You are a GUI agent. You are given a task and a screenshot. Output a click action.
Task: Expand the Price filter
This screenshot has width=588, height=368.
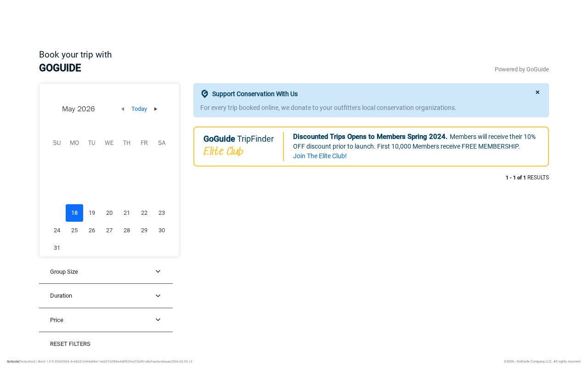(x=106, y=320)
